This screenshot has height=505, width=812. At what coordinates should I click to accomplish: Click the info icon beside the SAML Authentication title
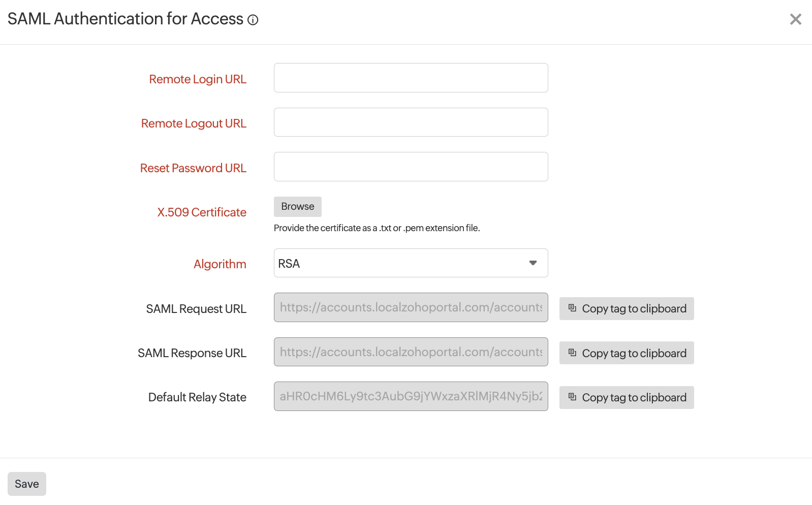(x=253, y=20)
